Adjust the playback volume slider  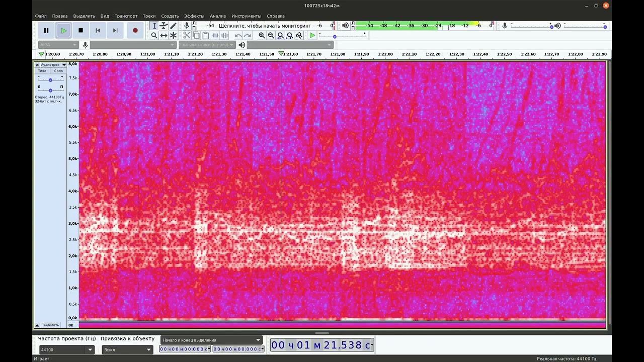[585, 26]
